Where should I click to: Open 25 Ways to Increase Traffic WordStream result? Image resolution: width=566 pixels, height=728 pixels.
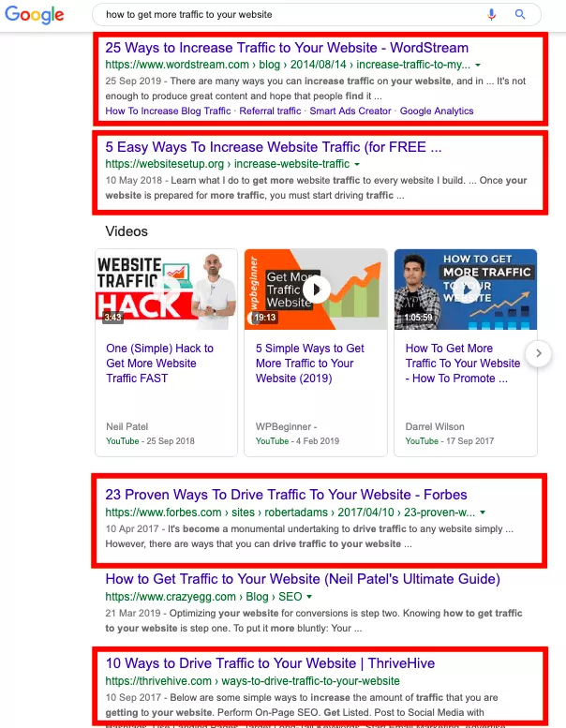pos(287,48)
